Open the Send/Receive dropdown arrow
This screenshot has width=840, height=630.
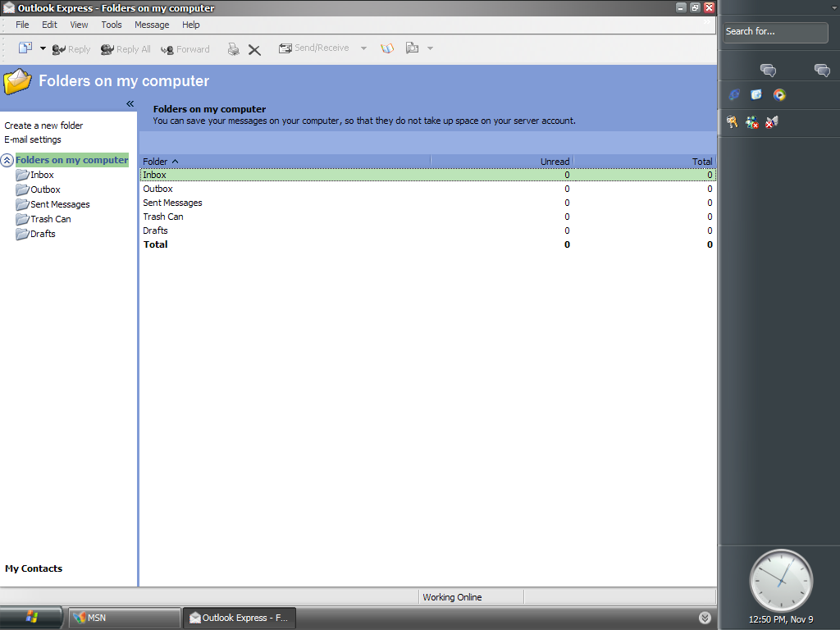pos(363,48)
